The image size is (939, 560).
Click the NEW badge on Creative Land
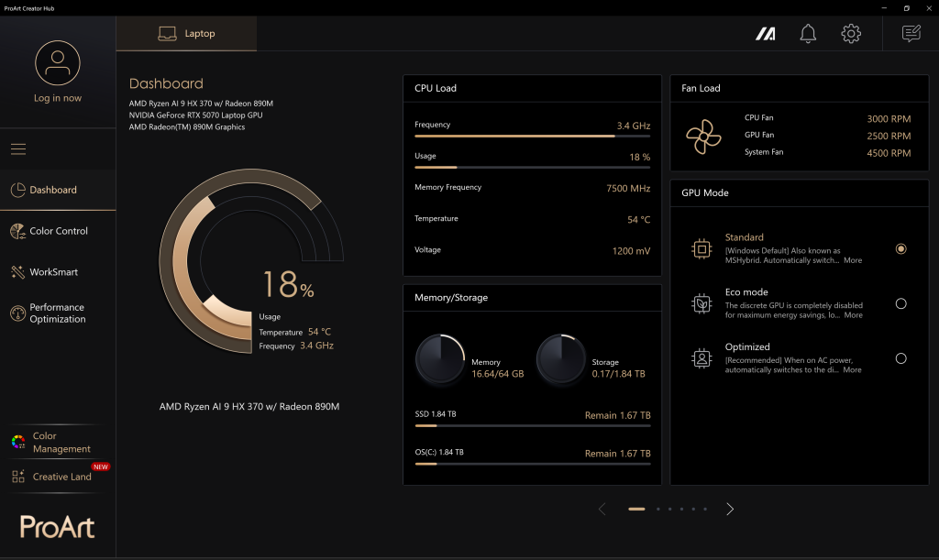101,467
